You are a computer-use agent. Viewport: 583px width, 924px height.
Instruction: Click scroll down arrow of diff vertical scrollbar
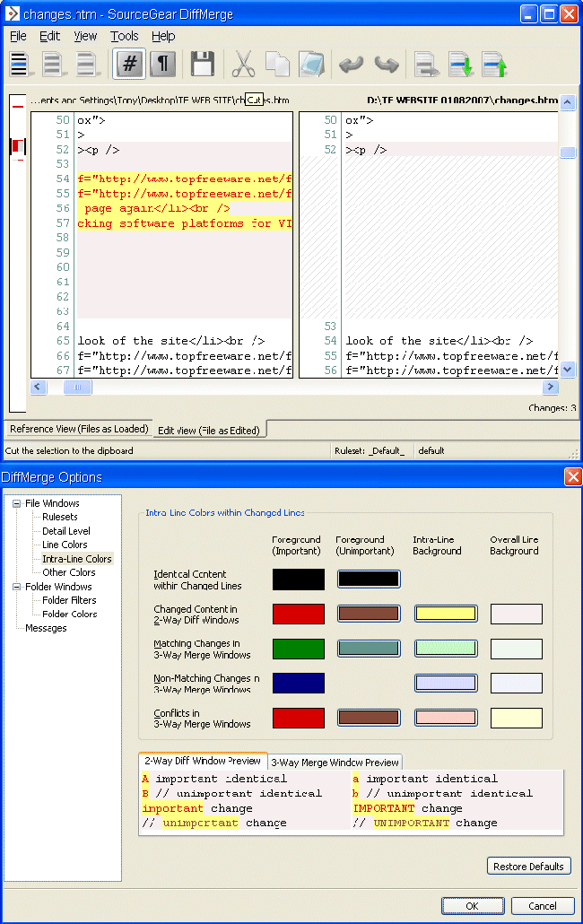(x=567, y=370)
